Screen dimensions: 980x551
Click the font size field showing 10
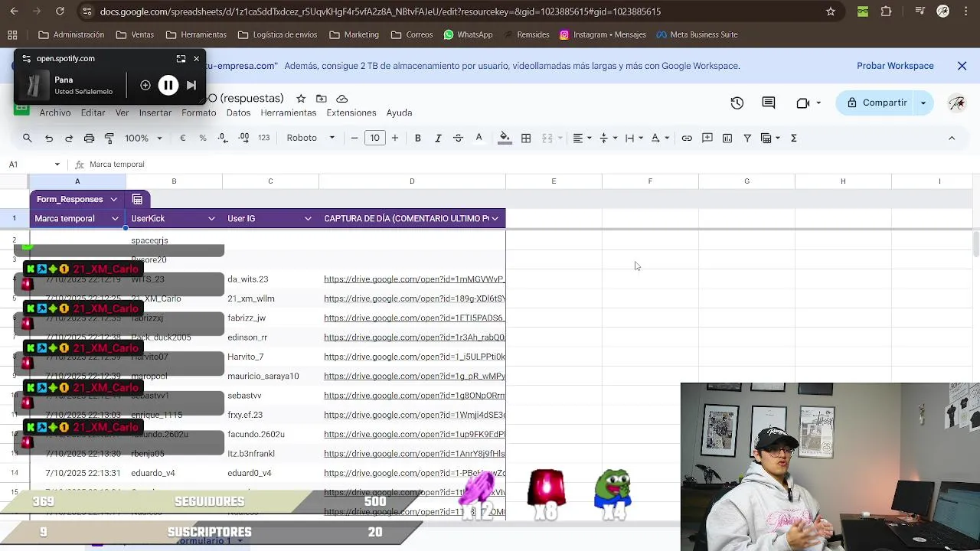click(374, 138)
